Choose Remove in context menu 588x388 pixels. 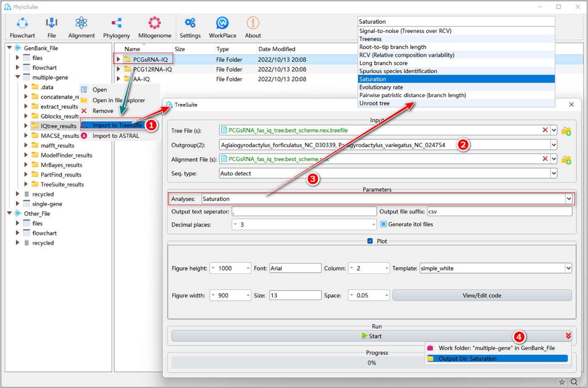click(103, 111)
